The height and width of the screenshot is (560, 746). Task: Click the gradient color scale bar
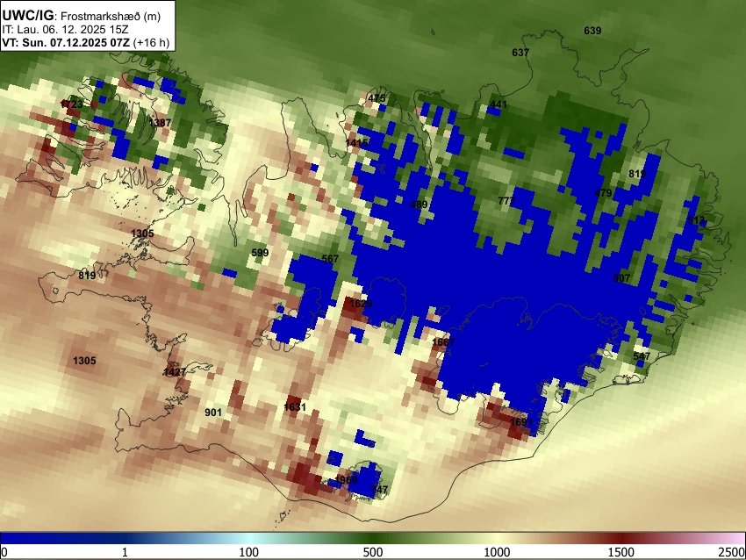[x=373, y=538]
